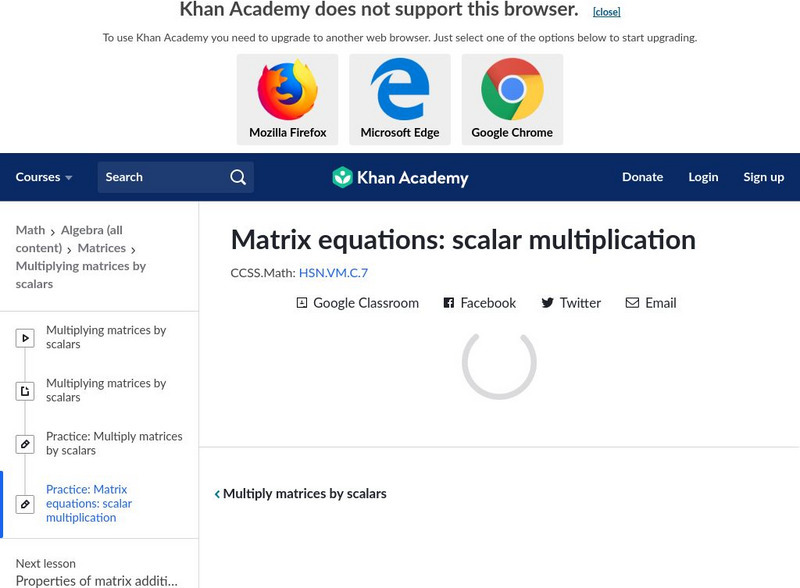
Task: Open the HSN.VM.C.7 standard link
Action: (333, 273)
